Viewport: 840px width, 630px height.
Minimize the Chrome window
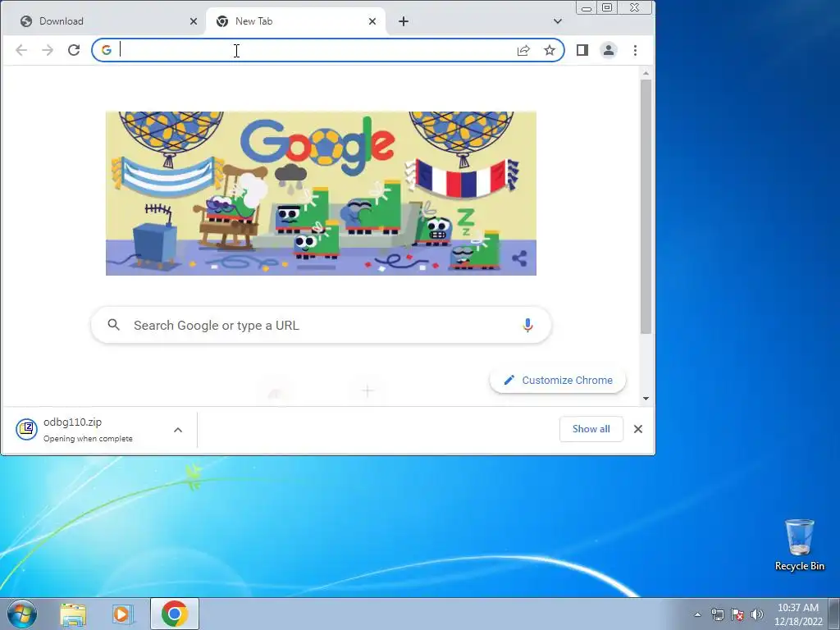click(x=587, y=7)
